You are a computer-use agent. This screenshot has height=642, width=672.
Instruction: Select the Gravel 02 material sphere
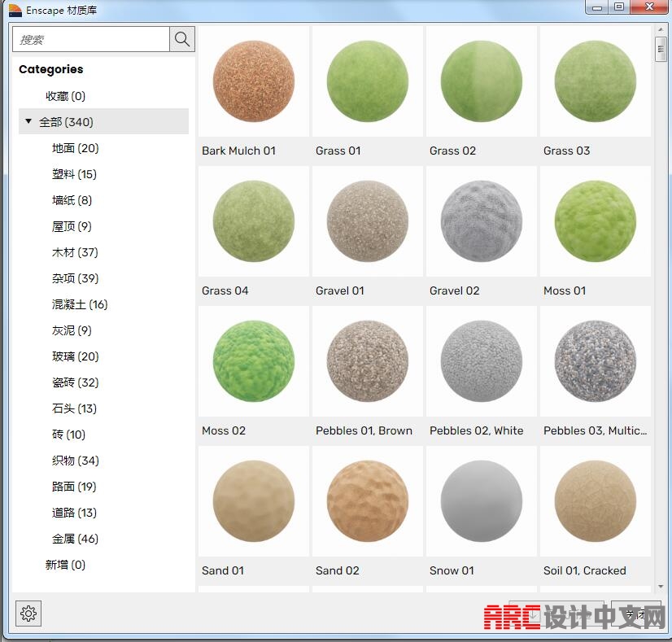pos(482,221)
